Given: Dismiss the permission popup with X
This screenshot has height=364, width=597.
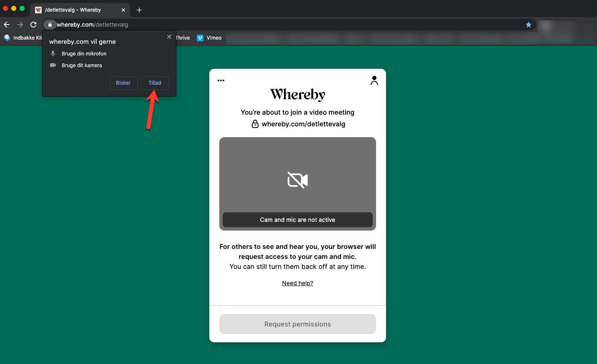Looking at the screenshot, I should [169, 37].
